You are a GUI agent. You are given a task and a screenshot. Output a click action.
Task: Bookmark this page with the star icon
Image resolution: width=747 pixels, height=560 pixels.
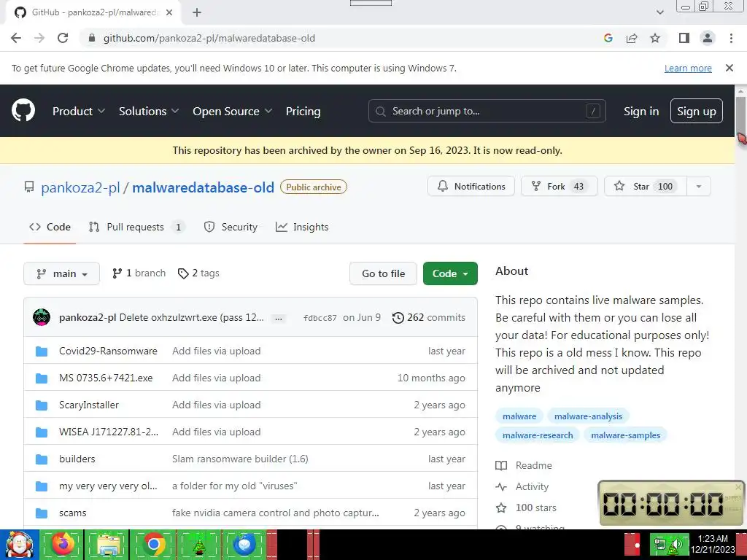(655, 38)
